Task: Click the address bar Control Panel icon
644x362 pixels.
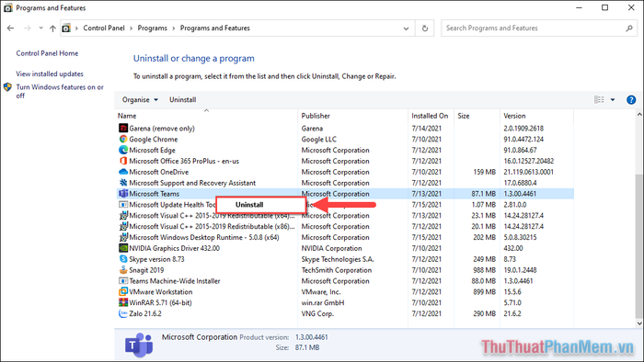Action: coord(66,28)
